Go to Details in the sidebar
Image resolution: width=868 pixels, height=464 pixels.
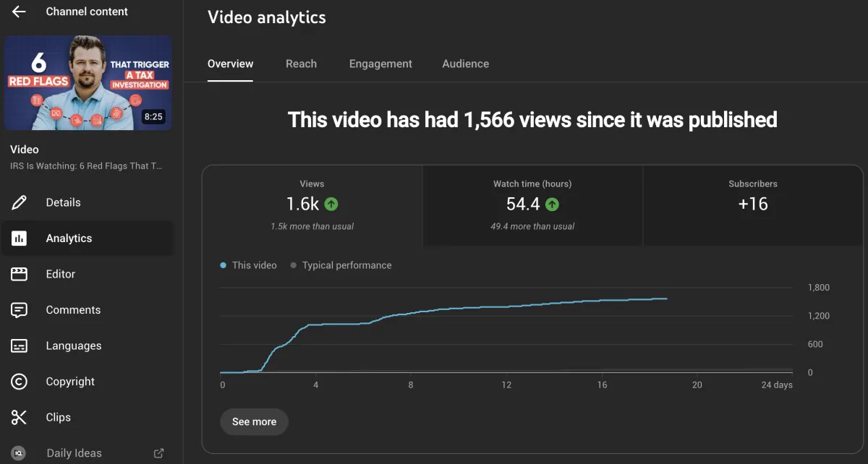[x=87, y=202]
